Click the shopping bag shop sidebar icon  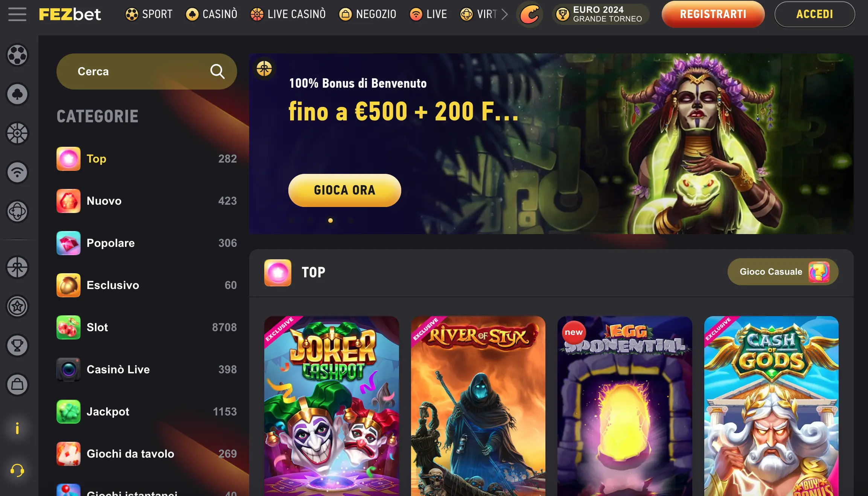[17, 385]
